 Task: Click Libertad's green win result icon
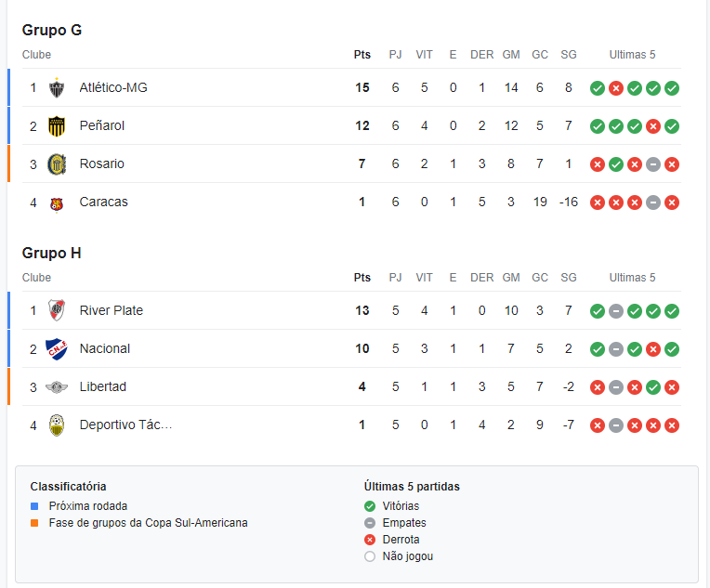pyautogui.click(x=653, y=387)
